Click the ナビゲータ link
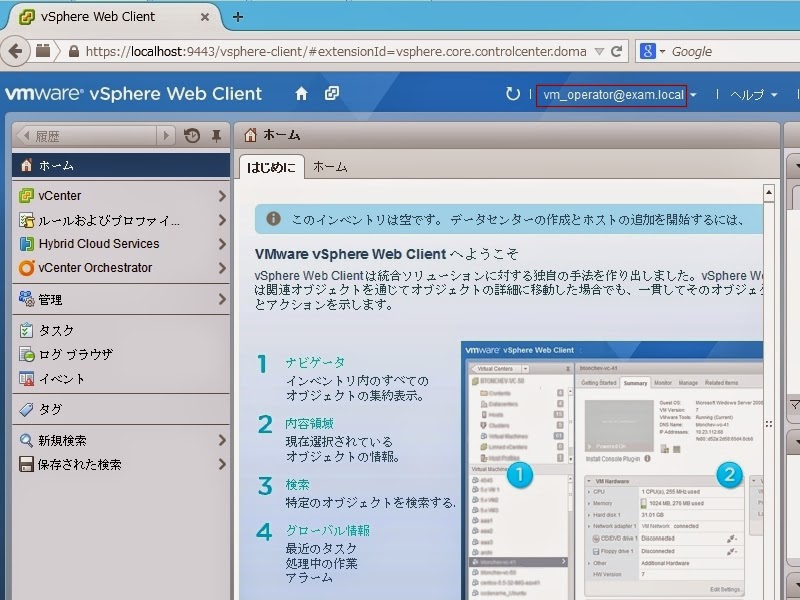 click(315, 362)
